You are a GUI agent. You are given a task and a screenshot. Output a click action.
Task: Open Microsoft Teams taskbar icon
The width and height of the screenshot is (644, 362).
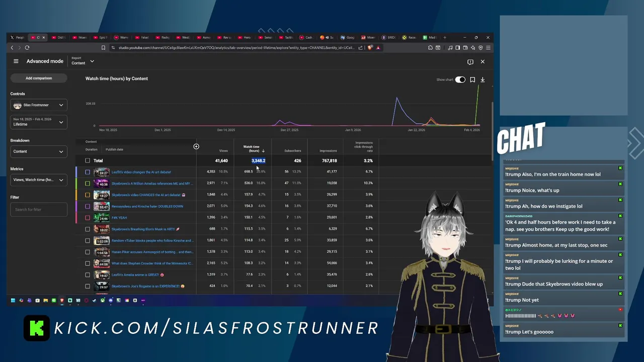29,301
